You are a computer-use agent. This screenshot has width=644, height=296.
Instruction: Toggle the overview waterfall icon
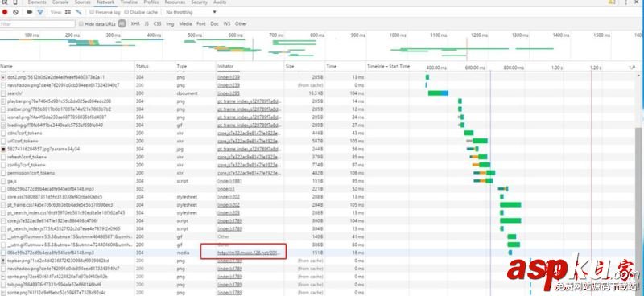tap(78, 12)
